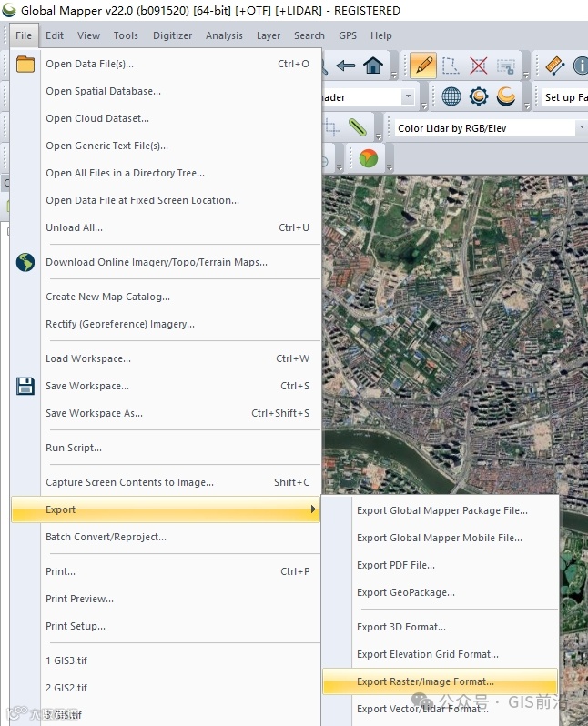Click the home full-view icon
Viewport: 588px width, 726px height.
click(373, 66)
